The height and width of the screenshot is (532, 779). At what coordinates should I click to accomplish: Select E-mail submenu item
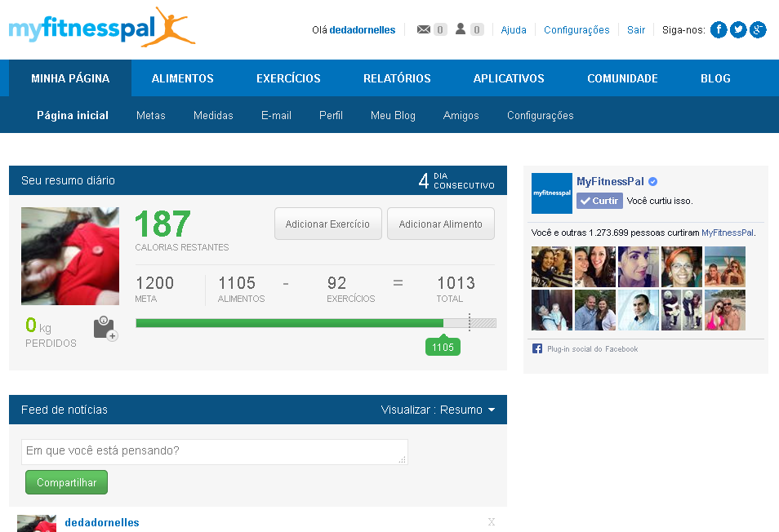click(x=276, y=115)
